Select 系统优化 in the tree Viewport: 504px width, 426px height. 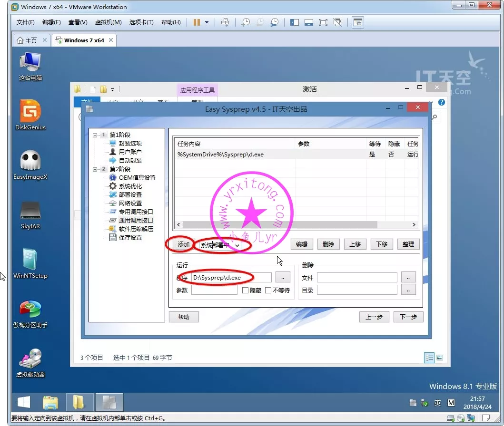130,186
